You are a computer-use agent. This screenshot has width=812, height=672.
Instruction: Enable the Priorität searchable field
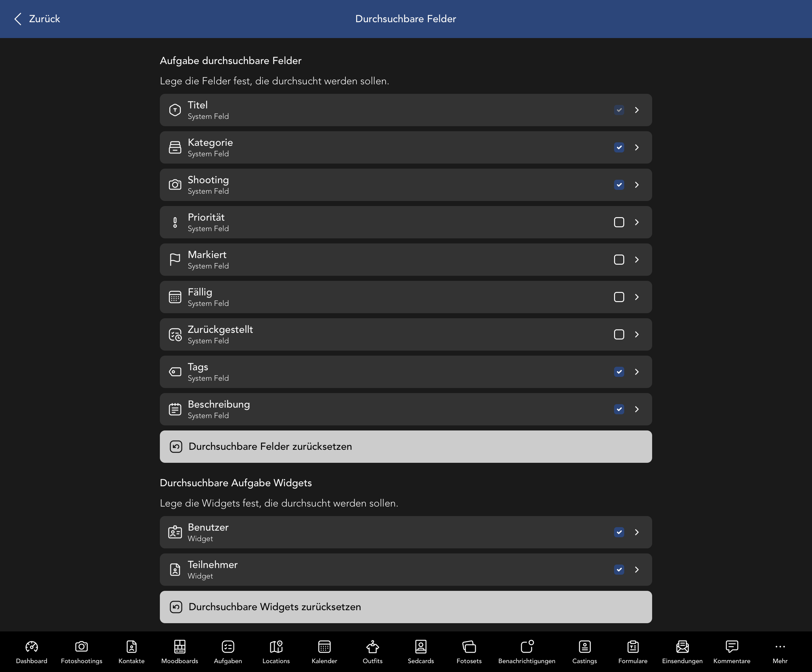click(619, 222)
